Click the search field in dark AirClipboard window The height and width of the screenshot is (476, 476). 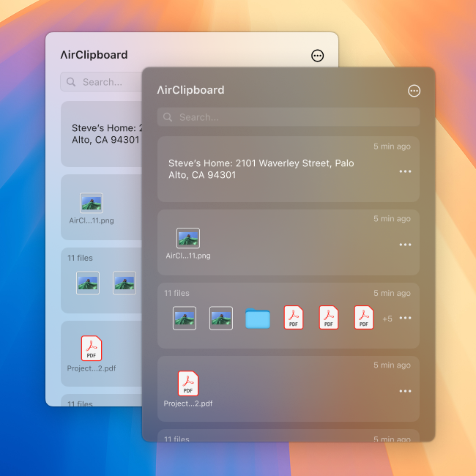pos(289,117)
